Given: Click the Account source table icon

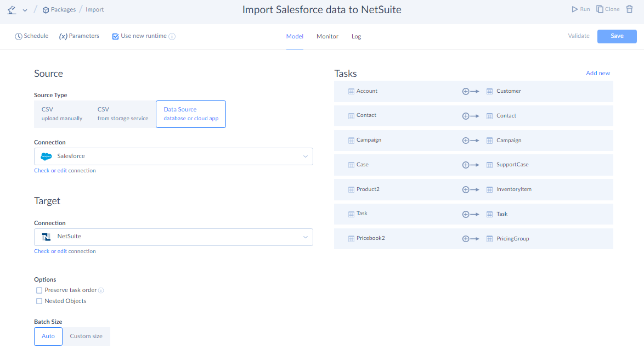Looking at the screenshot, I should [351, 91].
